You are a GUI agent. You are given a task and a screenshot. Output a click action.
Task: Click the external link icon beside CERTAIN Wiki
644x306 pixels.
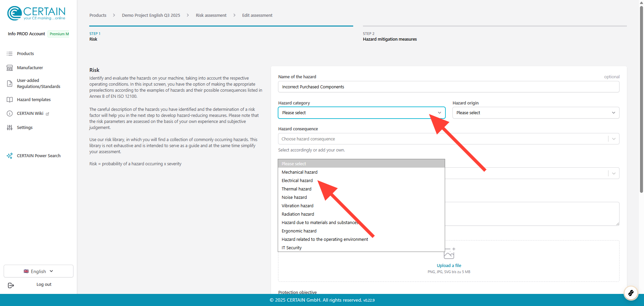47,114
